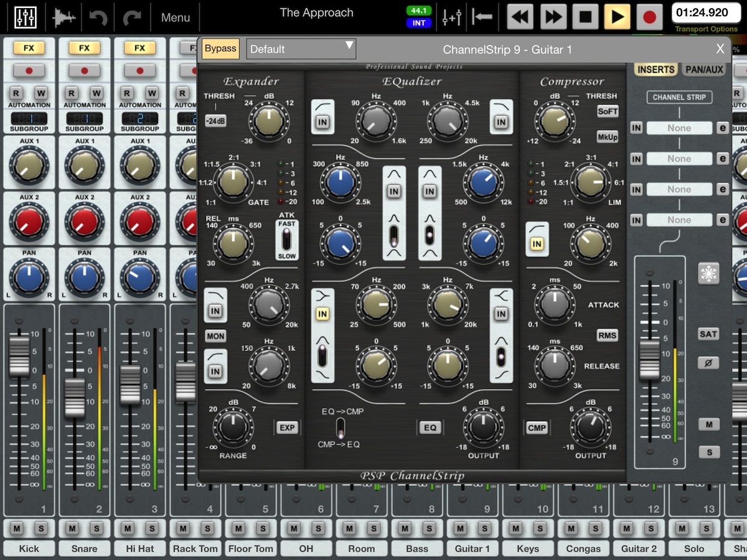The height and width of the screenshot is (560, 747).
Task: Arm the Hi Hat channel record button
Action: [x=139, y=71]
